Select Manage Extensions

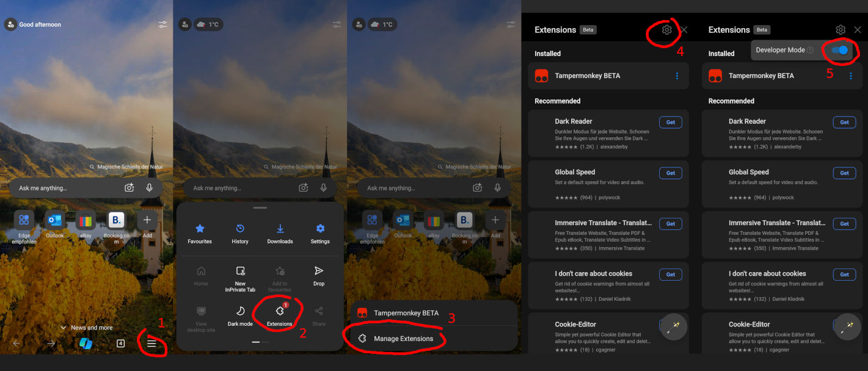click(x=403, y=337)
